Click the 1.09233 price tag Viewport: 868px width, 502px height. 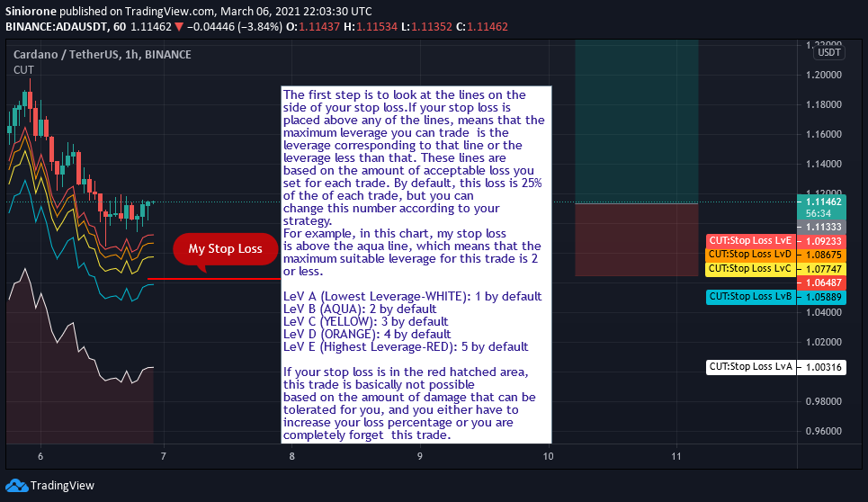pos(821,241)
